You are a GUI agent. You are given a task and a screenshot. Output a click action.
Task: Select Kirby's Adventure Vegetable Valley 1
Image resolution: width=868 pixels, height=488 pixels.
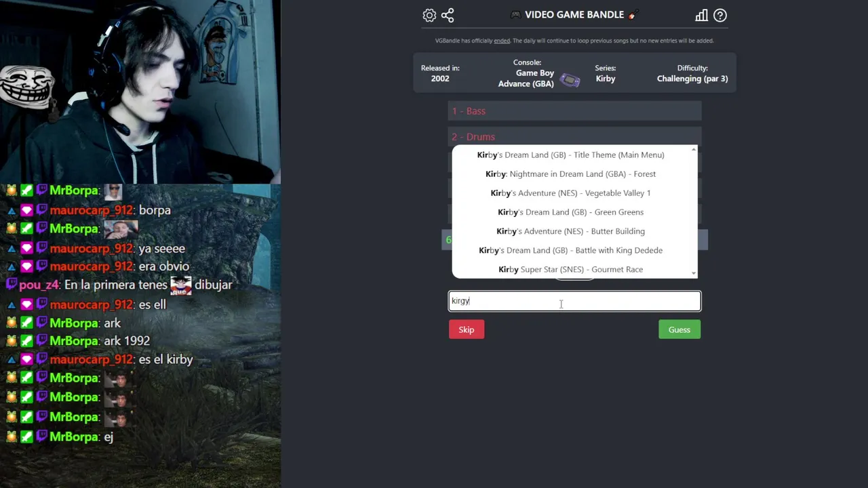(x=571, y=192)
